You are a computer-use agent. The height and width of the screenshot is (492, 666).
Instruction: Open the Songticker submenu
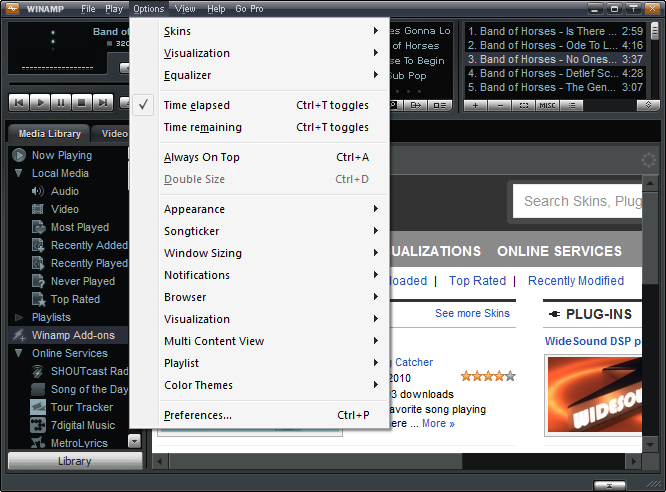coord(259,231)
